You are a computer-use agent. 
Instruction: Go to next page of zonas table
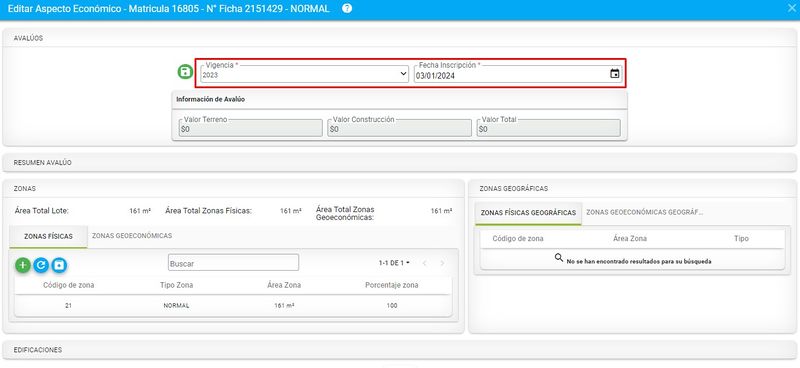[x=442, y=263]
